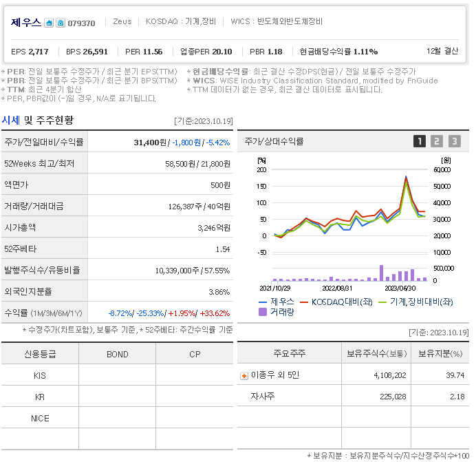Click the 주요주주 column header
476x462 pixels.
coord(290,353)
